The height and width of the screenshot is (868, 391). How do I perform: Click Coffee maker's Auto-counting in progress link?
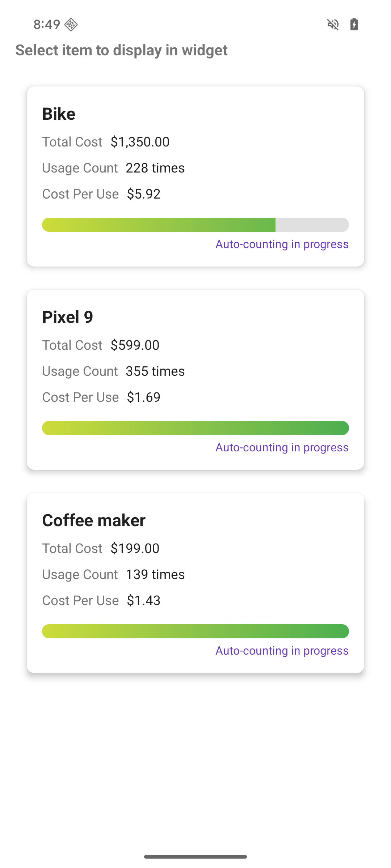coord(282,651)
